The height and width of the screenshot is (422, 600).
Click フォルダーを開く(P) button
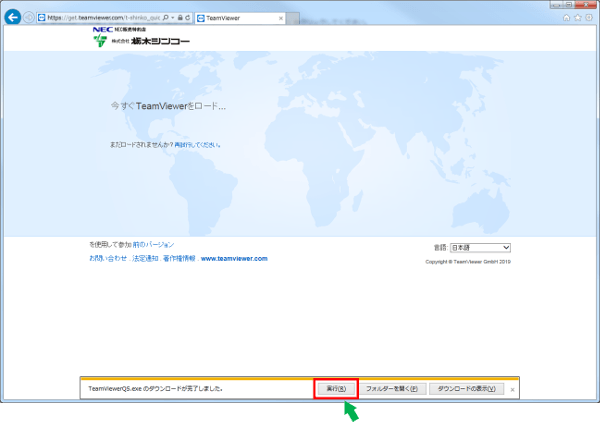pyautogui.click(x=392, y=389)
